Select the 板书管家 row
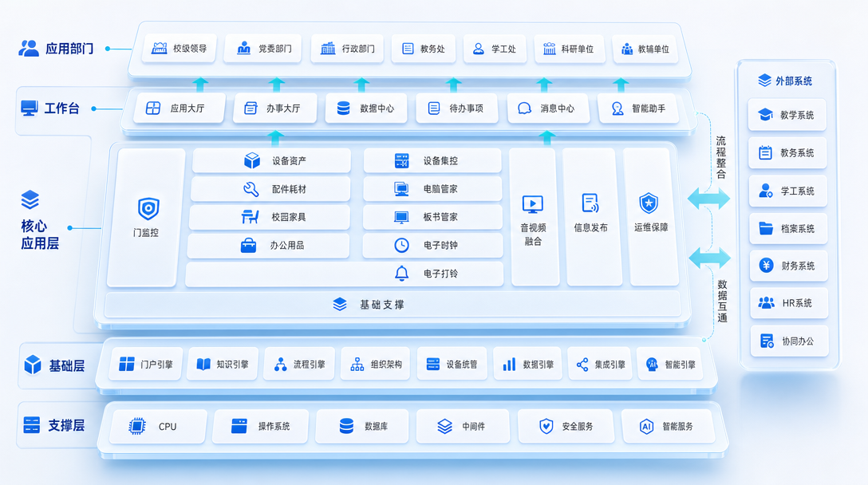This screenshot has width=868, height=485. 432,216
